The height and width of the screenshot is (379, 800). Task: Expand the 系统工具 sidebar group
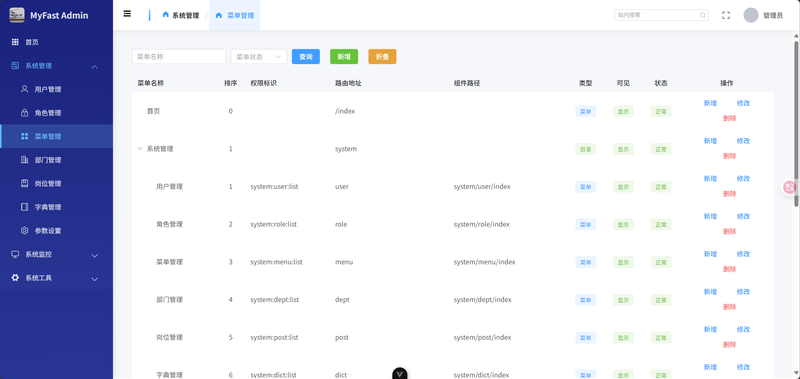tap(95, 279)
